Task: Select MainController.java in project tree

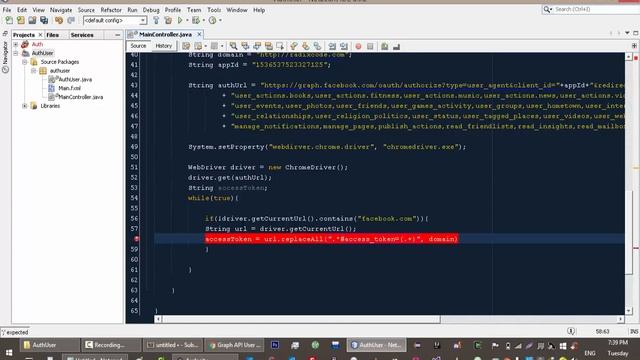Action: 80,97
